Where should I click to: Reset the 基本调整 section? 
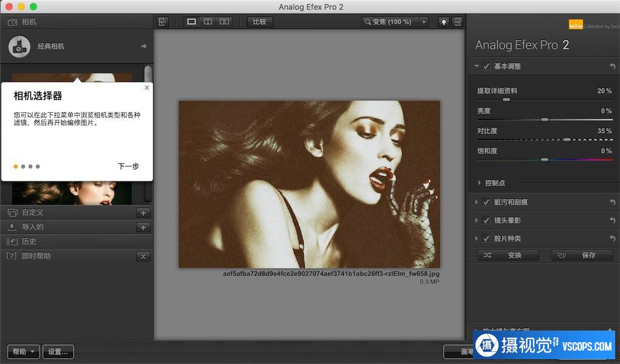[x=613, y=66]
